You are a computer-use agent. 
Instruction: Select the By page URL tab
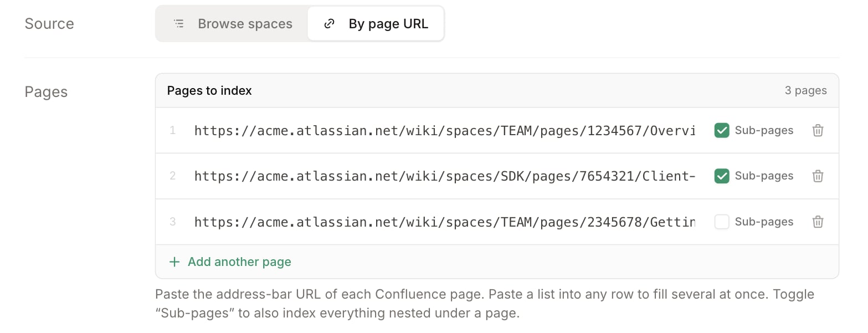376,24
